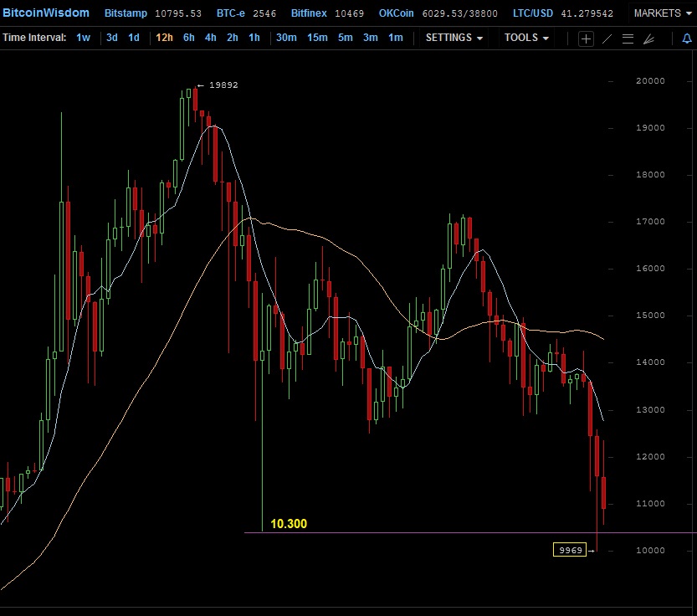Set chart interval to 3m
This screenshot has height=616, width=697.
[x=371, y=38]
